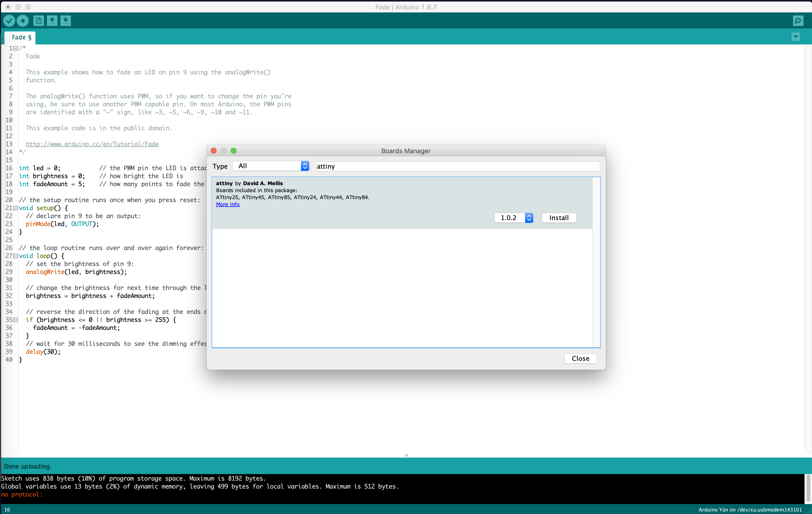Click the 'Arduino Yún on /dev/cu.usbmodem143101' status text
This screenshot has width=812, height=514.
point(750,510)
